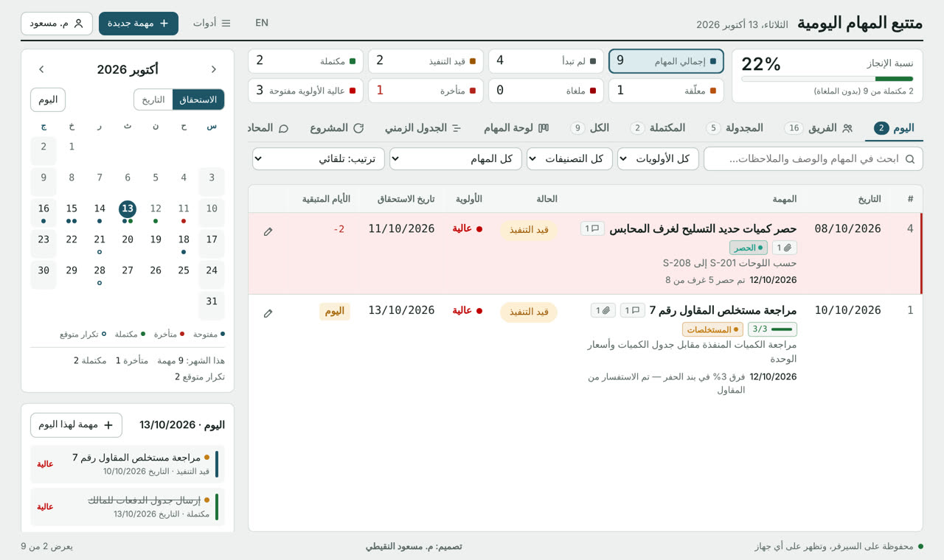Image resolution: width=944 pixels, height=560 pixels.
Task: Toggle the لم تبدأ counter card
Action: [546, 61]
